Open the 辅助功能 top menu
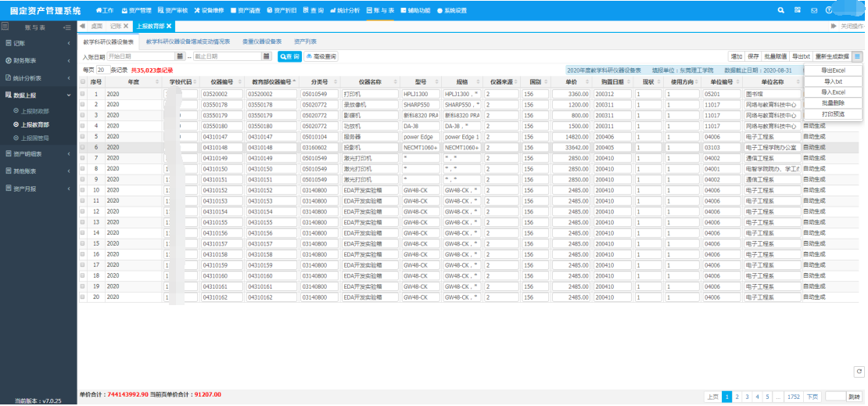The width and height of the screenshot is (868, 406). 415,10
